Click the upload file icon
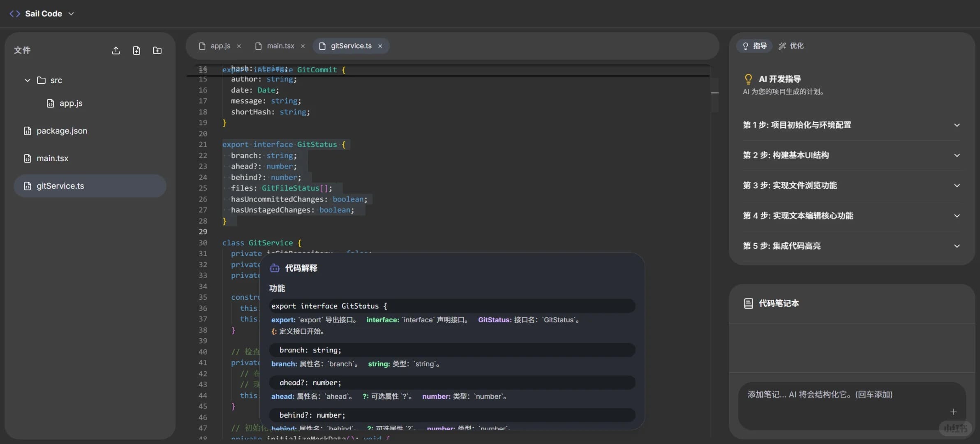 [x=116, y=51]
